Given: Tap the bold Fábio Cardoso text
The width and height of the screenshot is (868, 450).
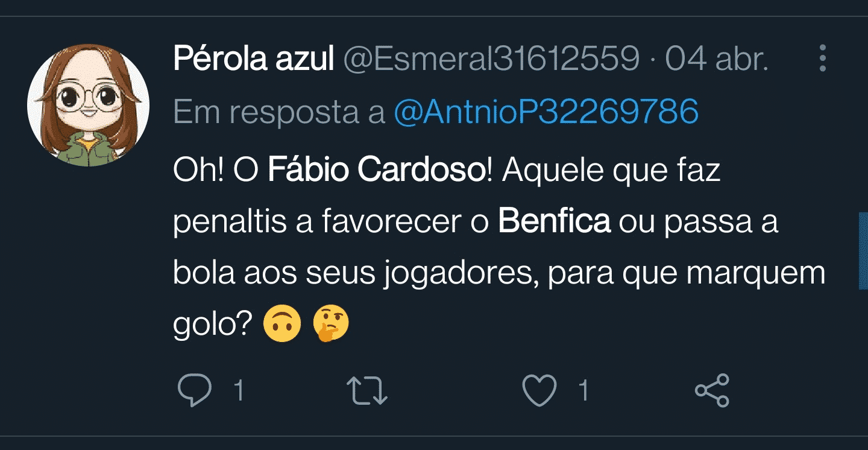Looking at the screenshot, I should 375,171.
